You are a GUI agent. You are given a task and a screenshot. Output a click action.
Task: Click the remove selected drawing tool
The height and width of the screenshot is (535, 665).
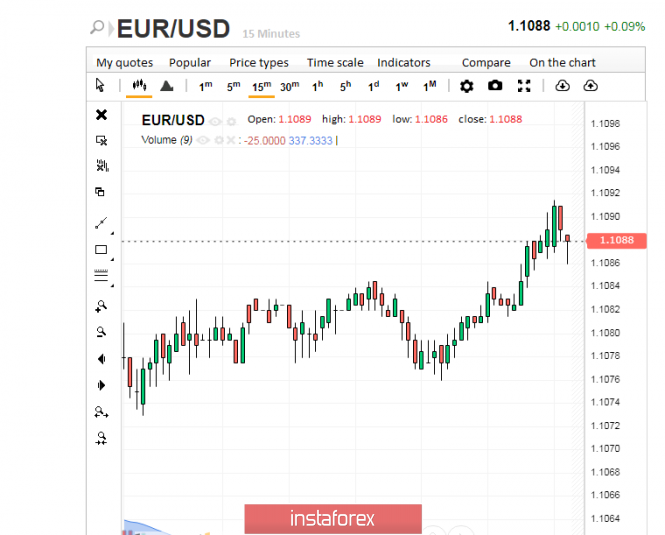(101, 140)
